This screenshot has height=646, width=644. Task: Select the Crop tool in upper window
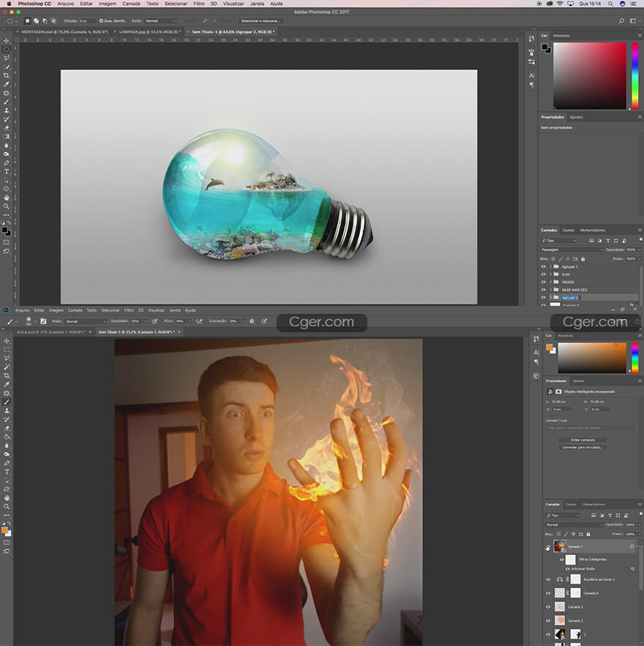(6, 75)
